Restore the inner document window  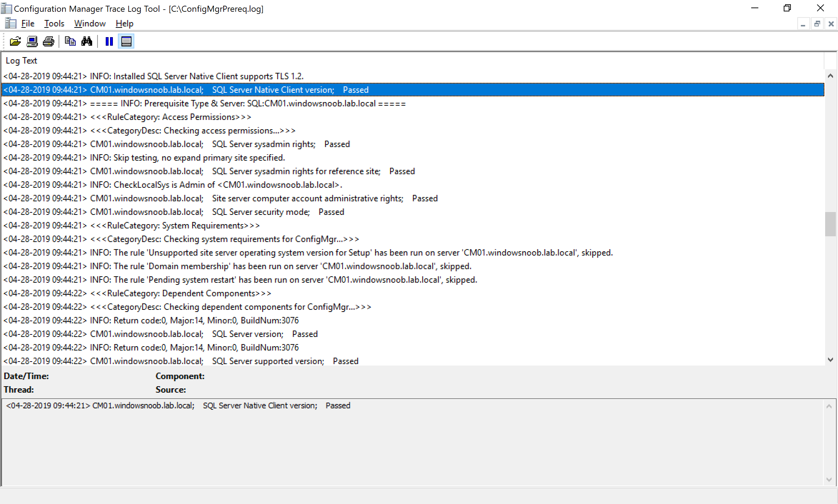(817, 24)
